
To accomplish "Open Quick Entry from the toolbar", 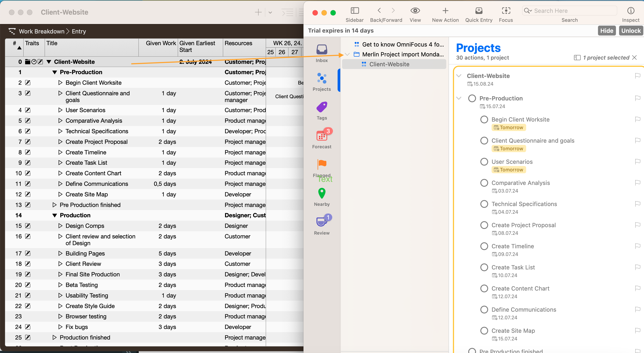I will 479,11.
